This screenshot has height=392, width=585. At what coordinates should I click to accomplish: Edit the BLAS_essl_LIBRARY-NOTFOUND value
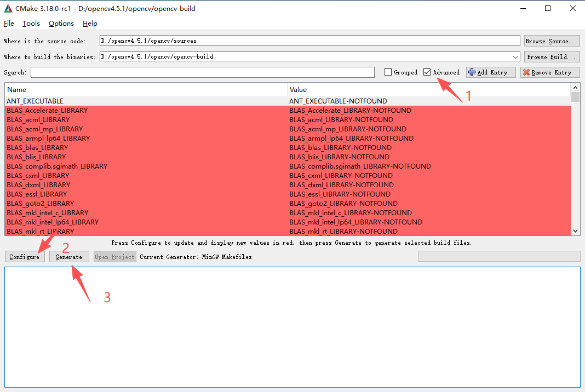coord(340,194)
